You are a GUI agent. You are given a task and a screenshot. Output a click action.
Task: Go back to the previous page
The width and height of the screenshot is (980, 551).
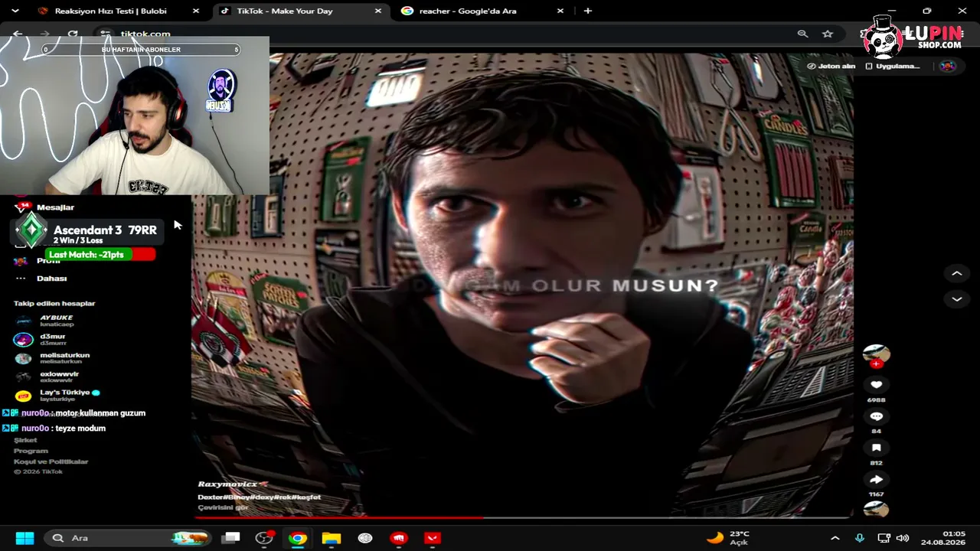18,34
